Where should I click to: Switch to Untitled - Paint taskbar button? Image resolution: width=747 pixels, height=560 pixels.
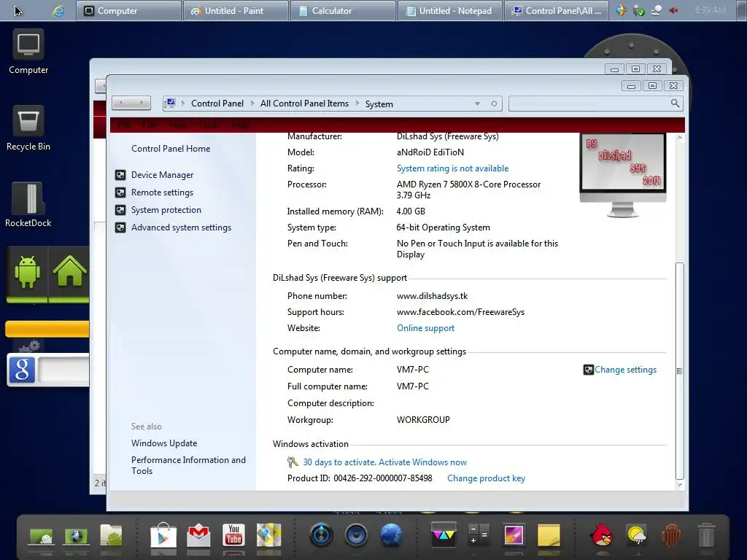[236, 10]
